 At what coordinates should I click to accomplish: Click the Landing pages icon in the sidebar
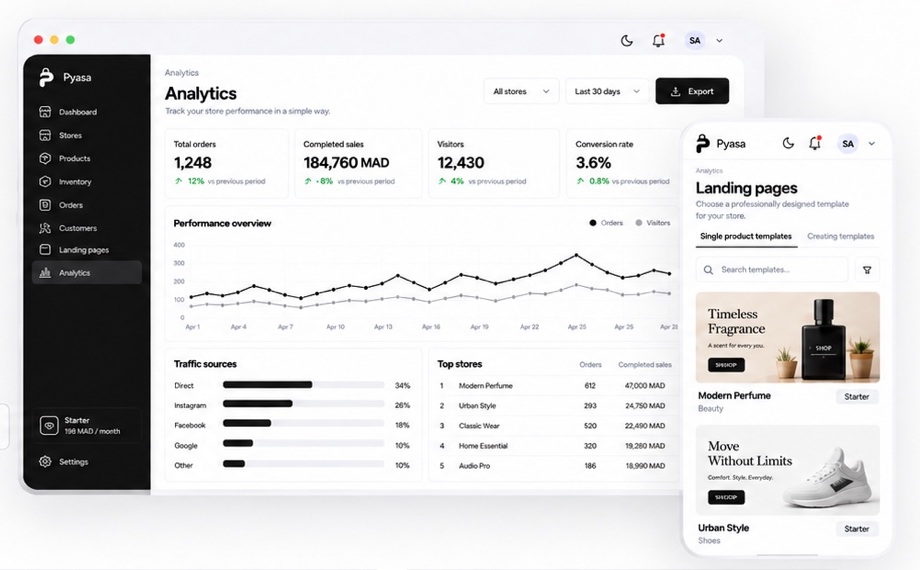45,249
